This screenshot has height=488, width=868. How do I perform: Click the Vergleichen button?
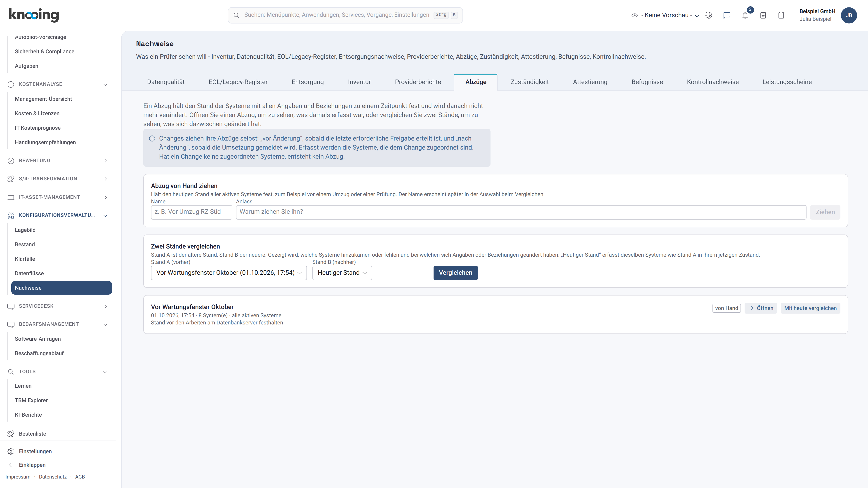[x=455, y=273]
